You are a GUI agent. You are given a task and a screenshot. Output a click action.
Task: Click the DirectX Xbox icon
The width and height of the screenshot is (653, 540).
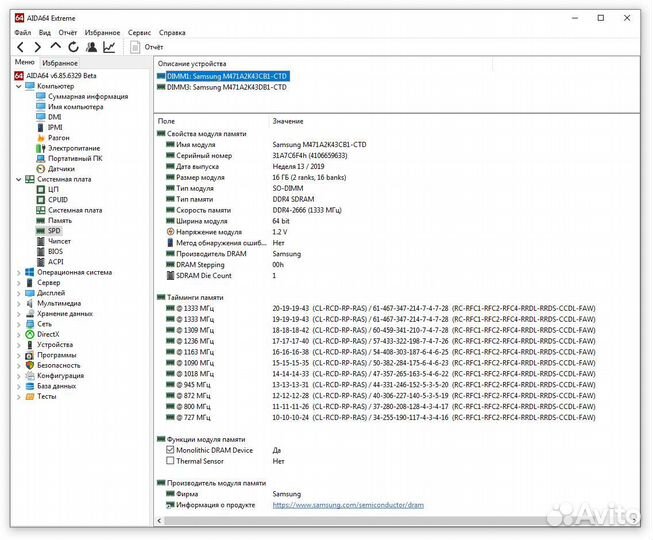point(30,334)
